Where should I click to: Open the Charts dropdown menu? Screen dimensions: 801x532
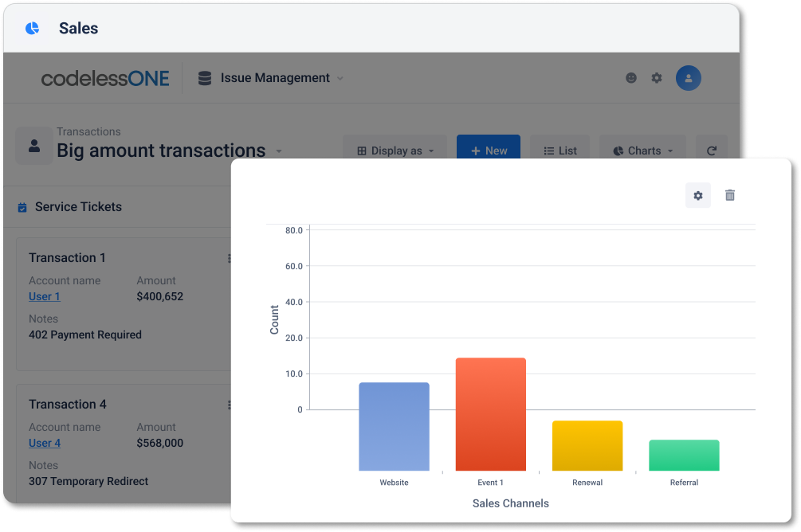click(x=642, y=151)
